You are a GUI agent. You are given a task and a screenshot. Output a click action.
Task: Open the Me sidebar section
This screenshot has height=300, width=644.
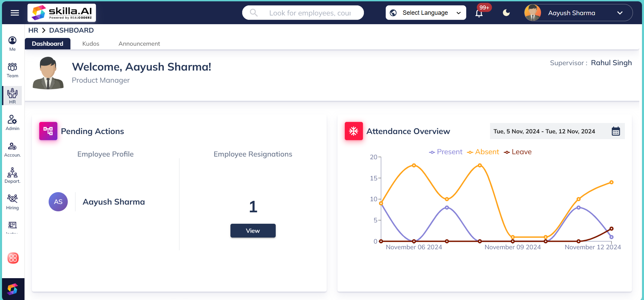pos(12,44)
